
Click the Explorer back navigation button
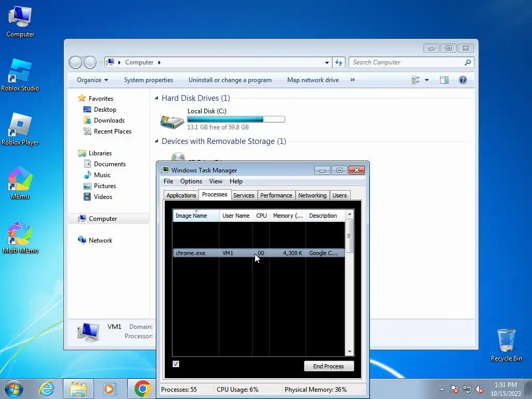[75, 62]
